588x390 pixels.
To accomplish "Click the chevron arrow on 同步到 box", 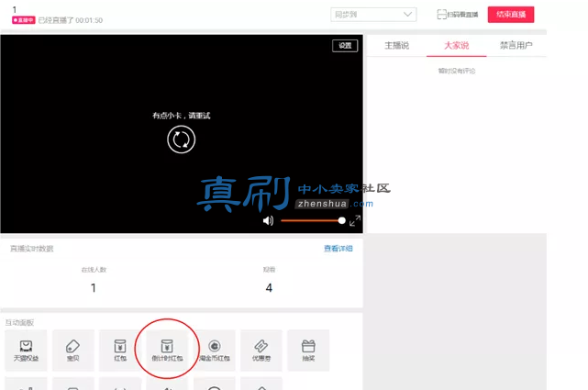I will tap(407, 15).
